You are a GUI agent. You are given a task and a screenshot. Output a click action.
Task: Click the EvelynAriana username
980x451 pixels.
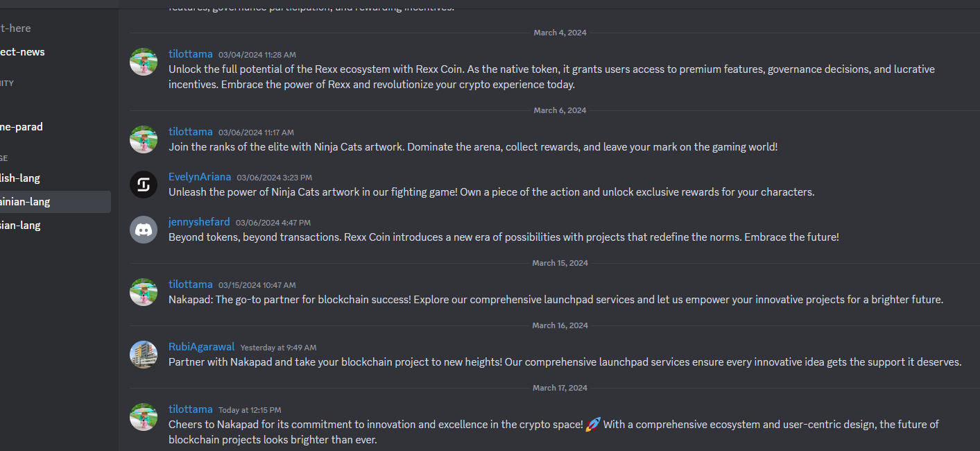pyautogui.click(x=200, y=177)
